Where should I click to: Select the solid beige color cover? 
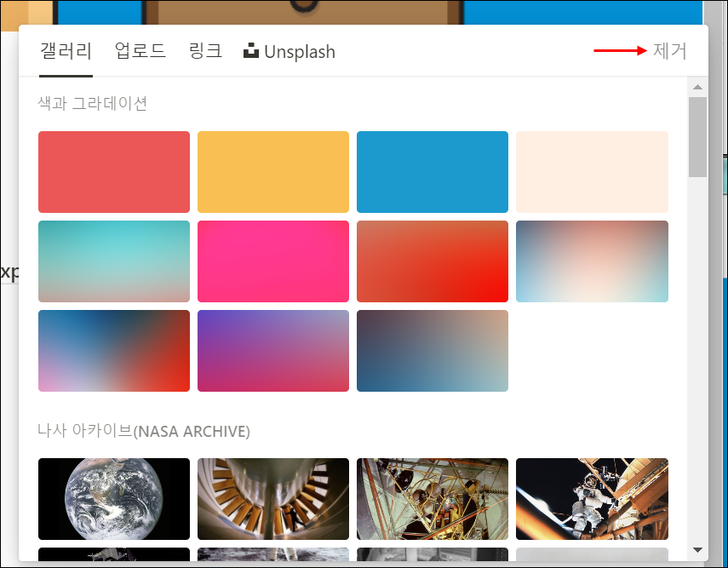click(x=592, y=172)
